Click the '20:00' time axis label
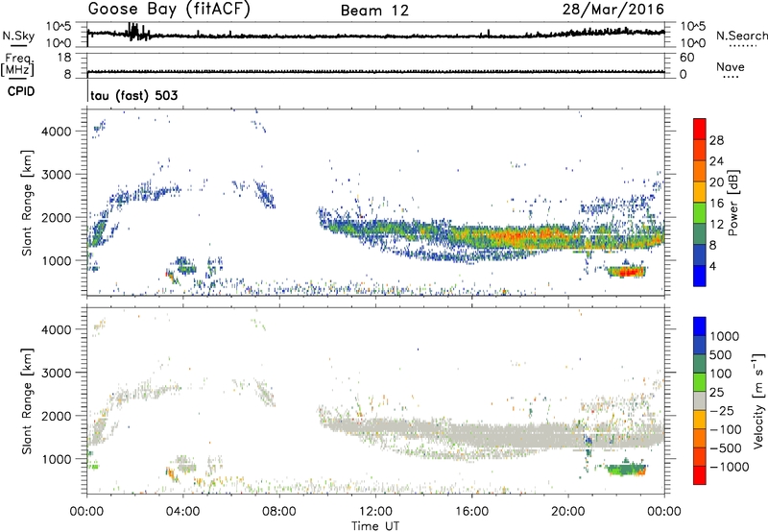 coord(568,512)
